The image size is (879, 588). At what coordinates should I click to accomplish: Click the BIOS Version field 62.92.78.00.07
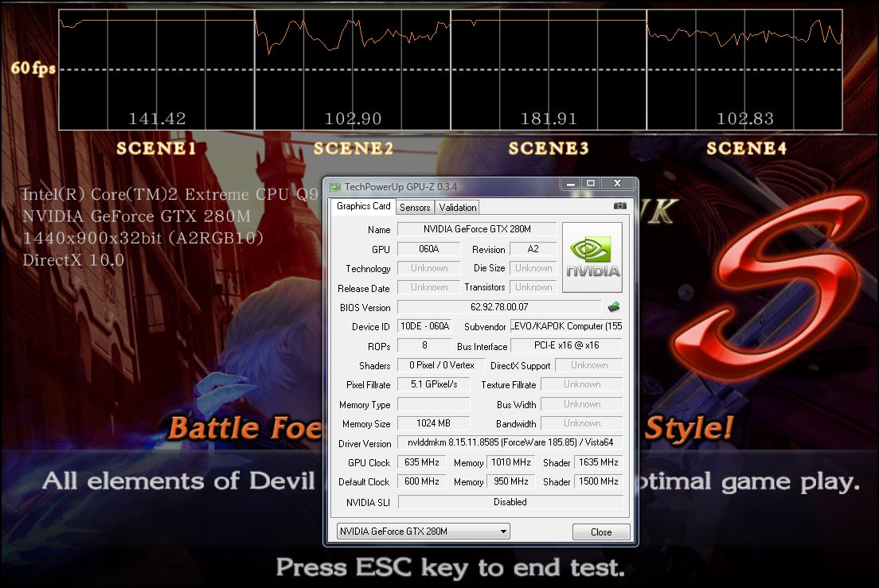coord(499,307)
